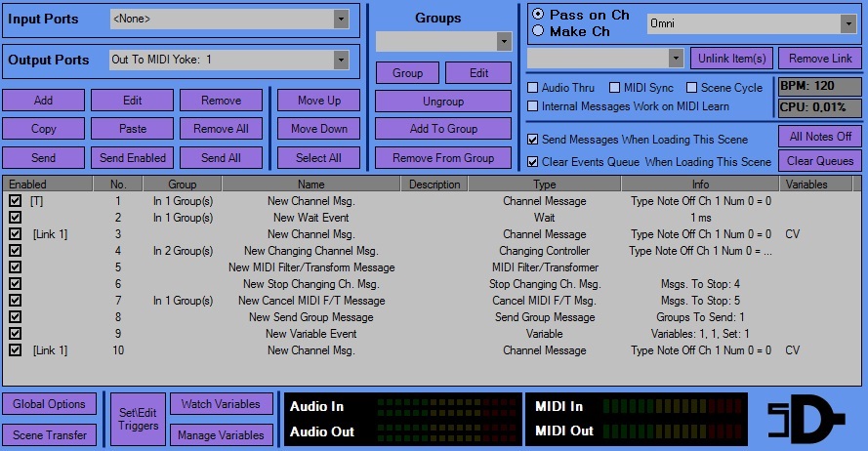
Task: Enable the MIDI Sync checkbox
Action: tap(614, 88)
